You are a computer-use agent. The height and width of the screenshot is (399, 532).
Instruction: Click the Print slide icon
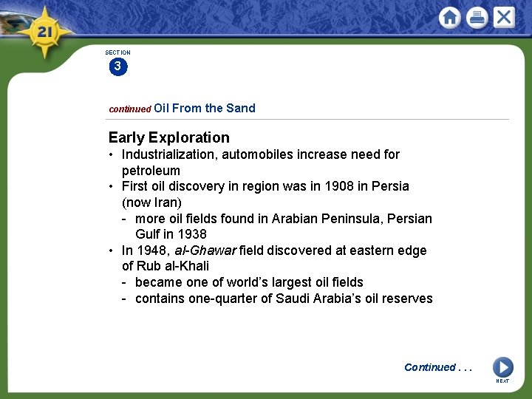coord(477,17)
